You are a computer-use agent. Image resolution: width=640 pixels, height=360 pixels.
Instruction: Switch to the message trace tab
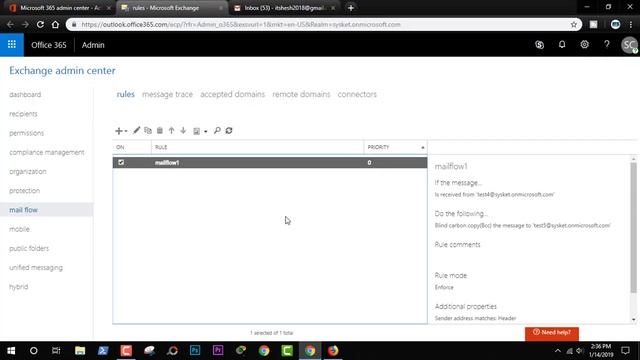[167, 94]
